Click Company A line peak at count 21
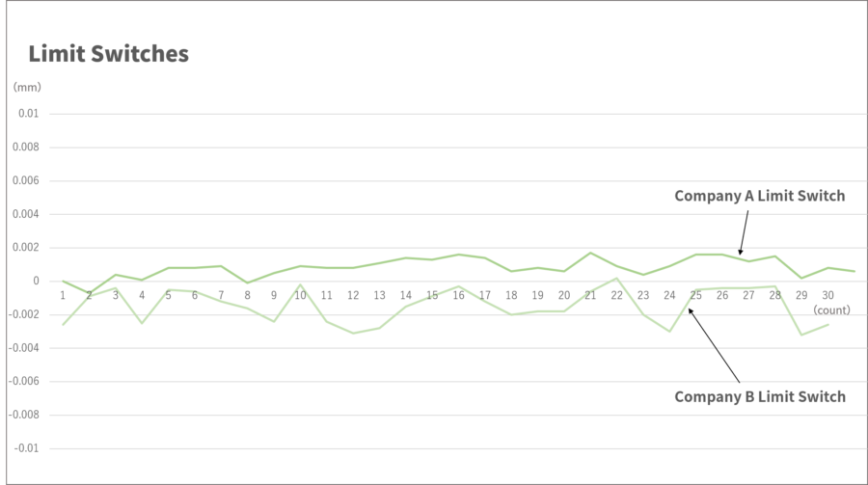This screenshot has height=485, width=868. pos(590,253)
